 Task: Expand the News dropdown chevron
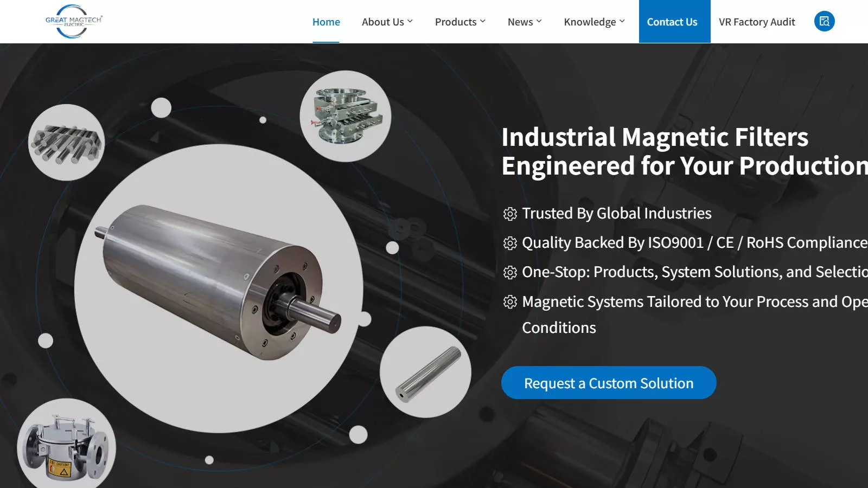tap(539, 21)
